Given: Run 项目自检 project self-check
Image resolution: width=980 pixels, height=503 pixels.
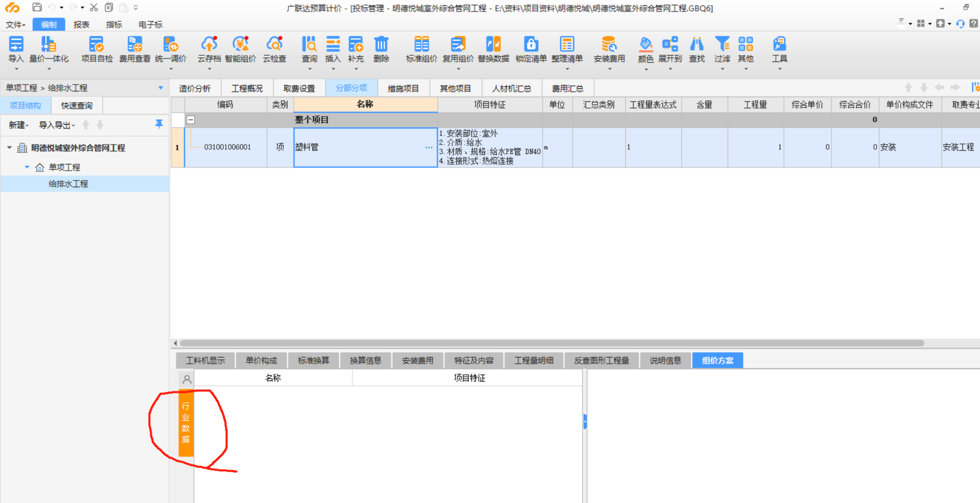Looking at the screenshot, I should click(x=96, y=50).
